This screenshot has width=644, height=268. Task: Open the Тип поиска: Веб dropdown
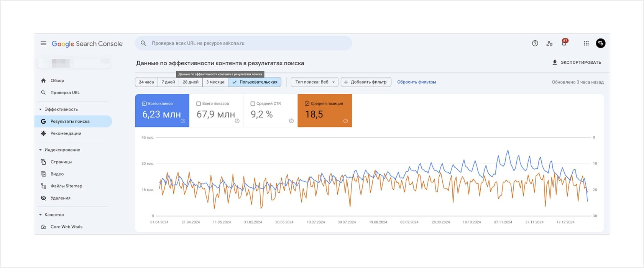[314, 82]
